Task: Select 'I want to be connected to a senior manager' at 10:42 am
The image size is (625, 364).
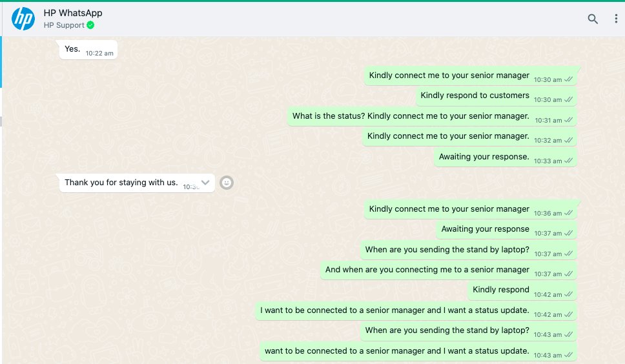Action: pyautogui.click(x=416, y=310)
